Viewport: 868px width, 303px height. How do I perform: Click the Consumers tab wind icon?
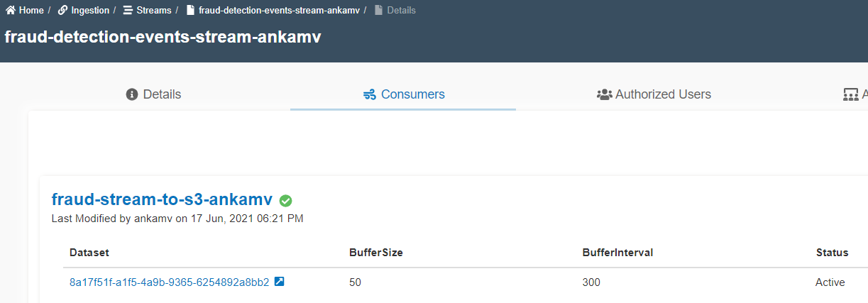click(x=370, y=94)
